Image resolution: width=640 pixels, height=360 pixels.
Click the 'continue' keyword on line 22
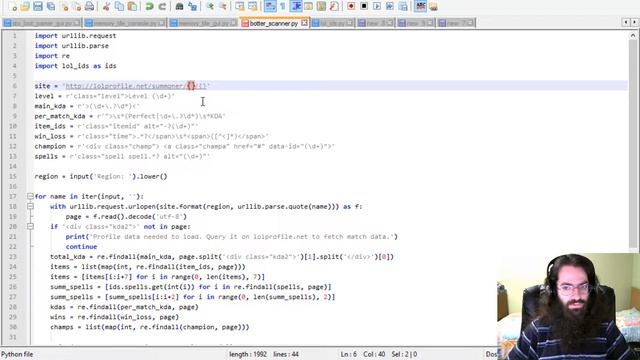point(81,247)
